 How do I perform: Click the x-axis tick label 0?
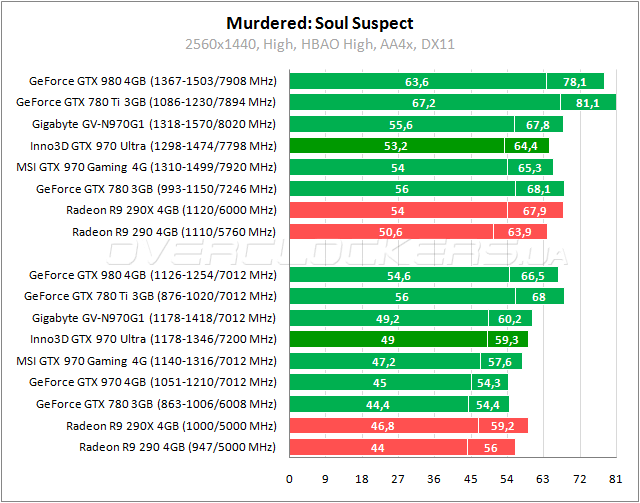tap(289, 479)
